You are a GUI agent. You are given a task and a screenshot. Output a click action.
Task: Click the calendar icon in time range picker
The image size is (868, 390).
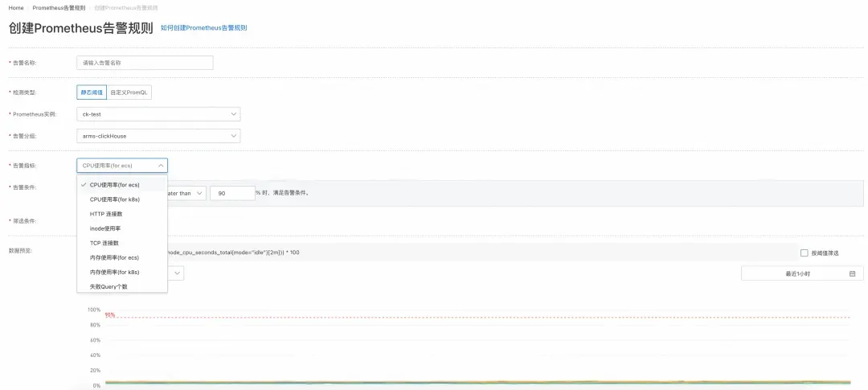click(853, 273)
